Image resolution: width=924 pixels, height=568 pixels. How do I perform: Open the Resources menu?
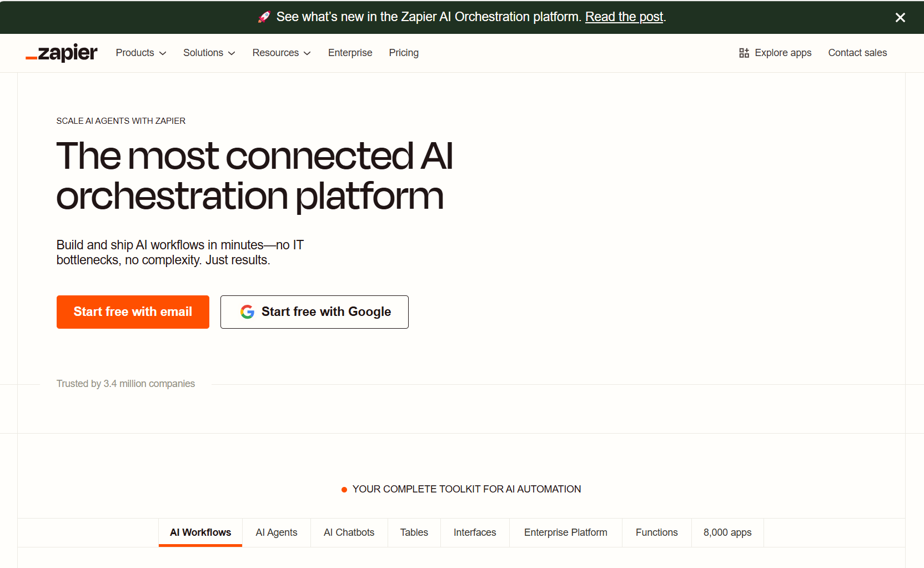[282, 53]
